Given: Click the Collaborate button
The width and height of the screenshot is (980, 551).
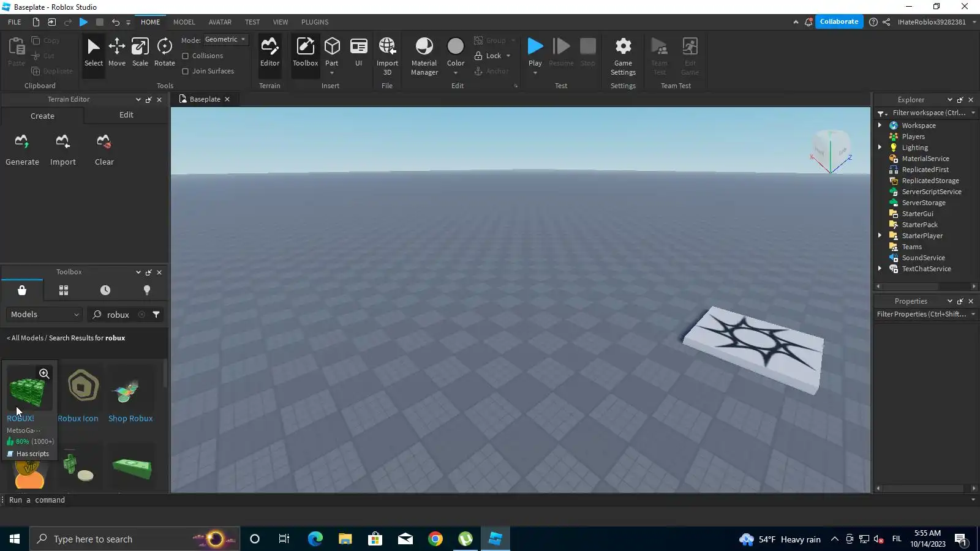Looking at the screenshot, I should [x=839, y=22].
